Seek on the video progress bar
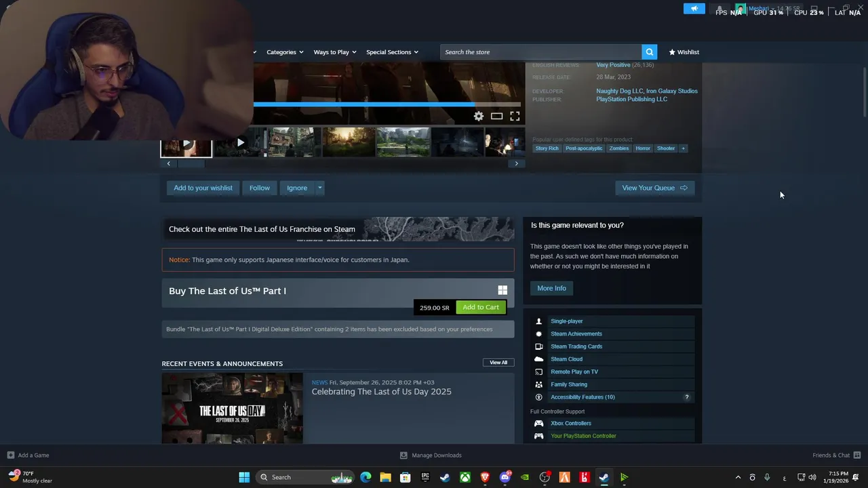Viewport: 868px width, 488px height. [387, 105]
